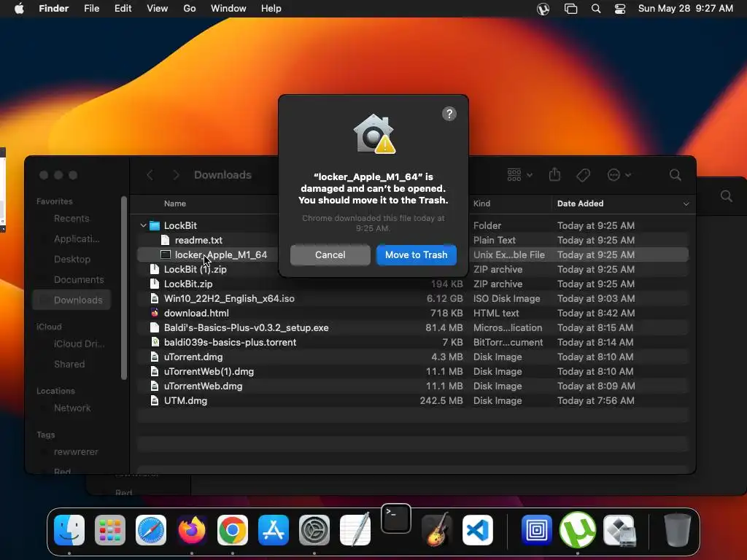Open the File menu

(91, 9)
